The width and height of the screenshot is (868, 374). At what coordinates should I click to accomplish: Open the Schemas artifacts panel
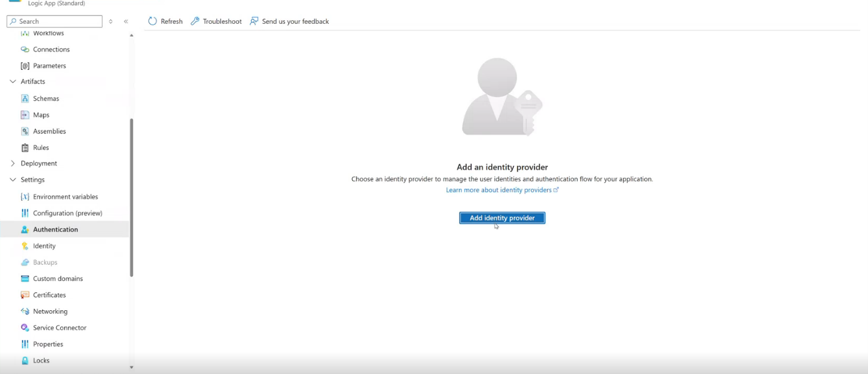[46, 98]
